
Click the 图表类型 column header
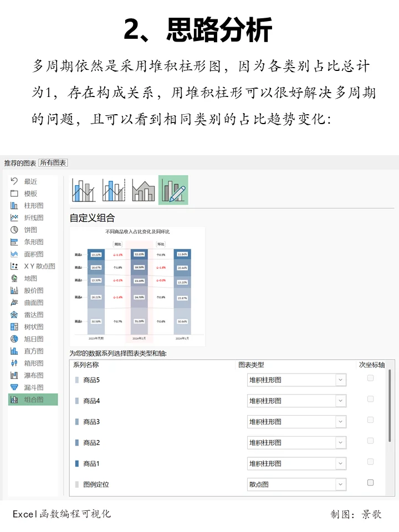click(x=251, y=365)
